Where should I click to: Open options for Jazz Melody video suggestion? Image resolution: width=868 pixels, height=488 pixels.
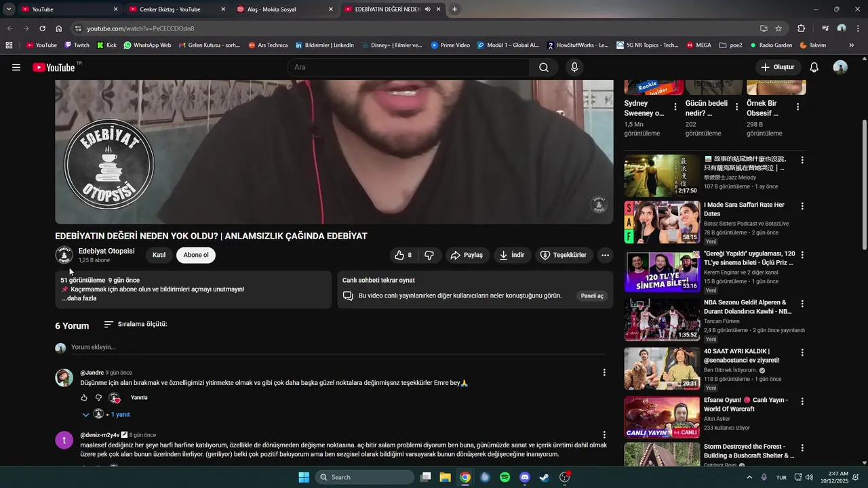[802, 160]
